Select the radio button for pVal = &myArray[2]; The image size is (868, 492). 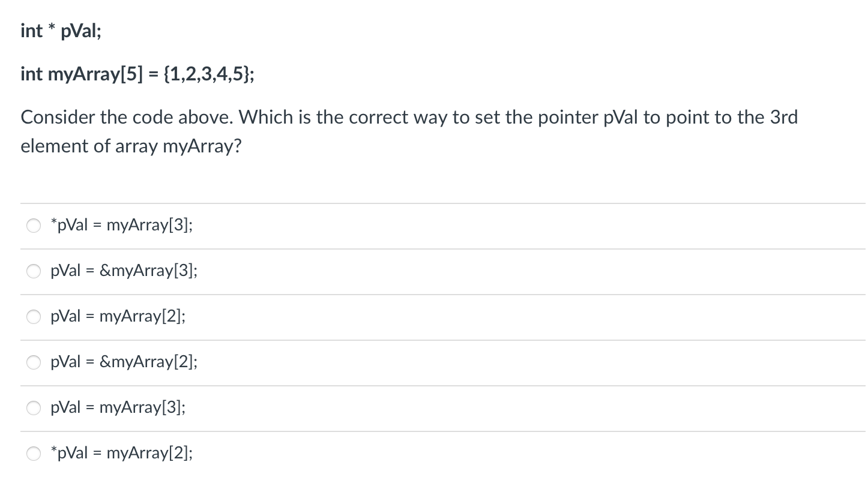click(34, 362)
